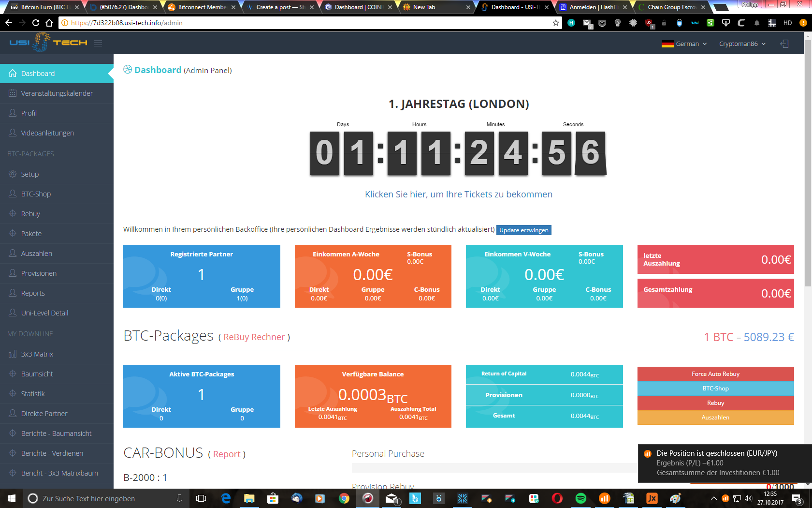Click the yellow Auszahlen button

coord(716,418)
